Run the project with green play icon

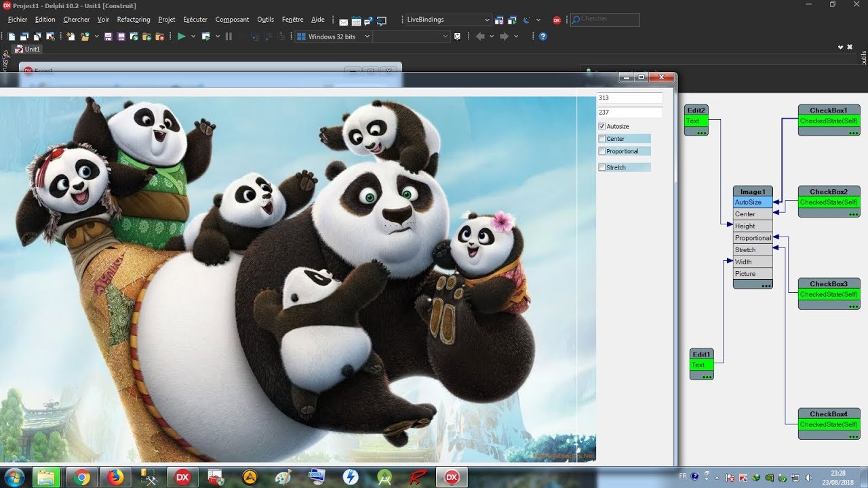click(x=181, y=37)
